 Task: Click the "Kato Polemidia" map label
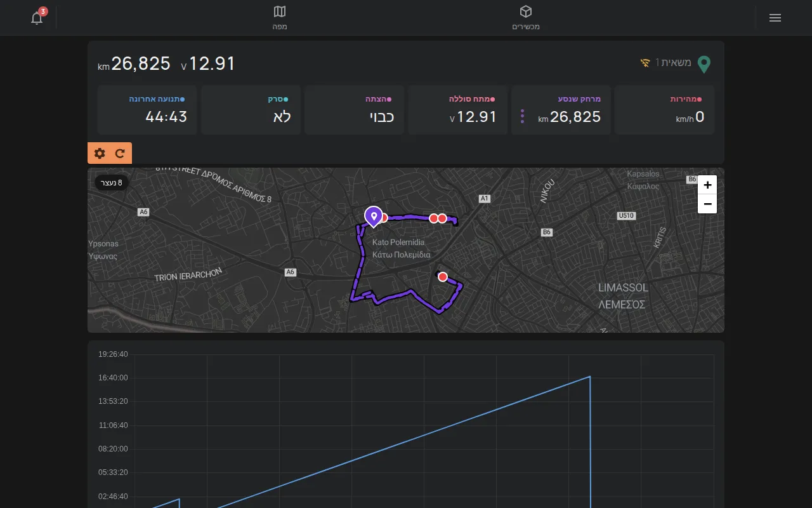(398, 243)
